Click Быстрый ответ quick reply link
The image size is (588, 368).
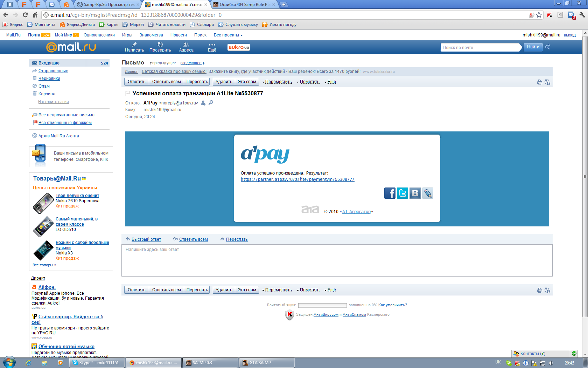tap(146, 239)
